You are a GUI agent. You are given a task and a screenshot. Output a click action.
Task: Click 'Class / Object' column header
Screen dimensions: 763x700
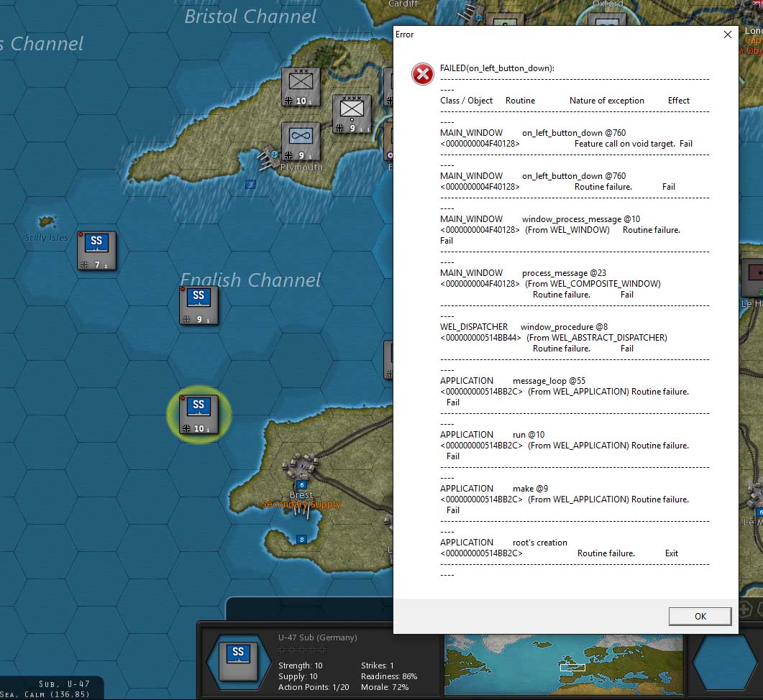click(466, 101)
